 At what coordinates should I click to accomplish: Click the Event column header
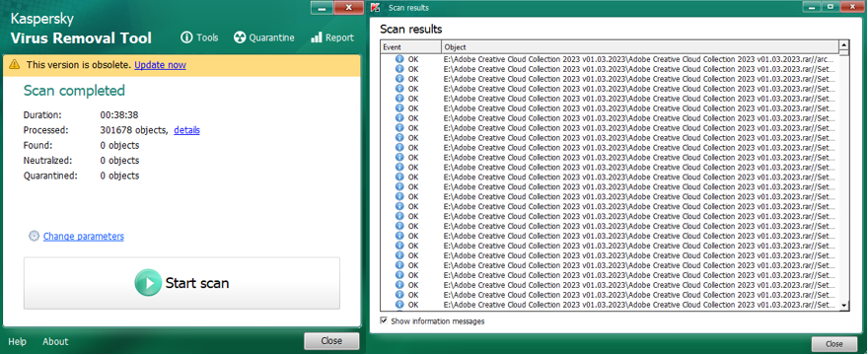[410, 47]
